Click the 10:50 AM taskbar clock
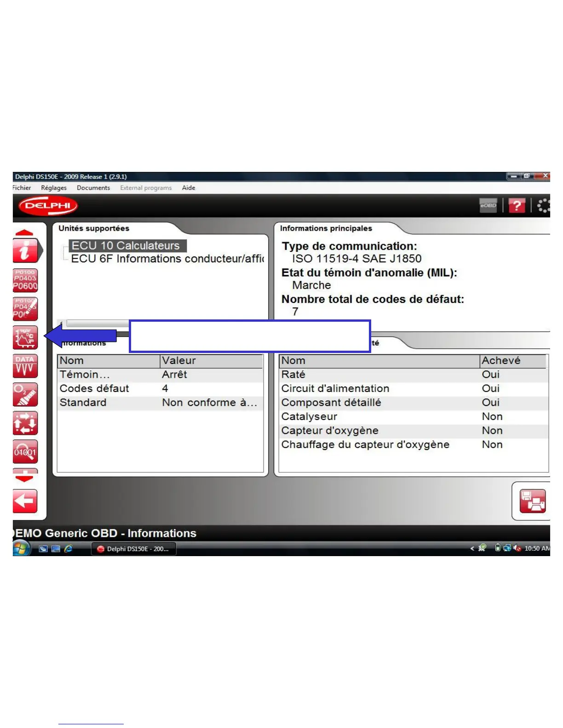 [x=537, y=548]
